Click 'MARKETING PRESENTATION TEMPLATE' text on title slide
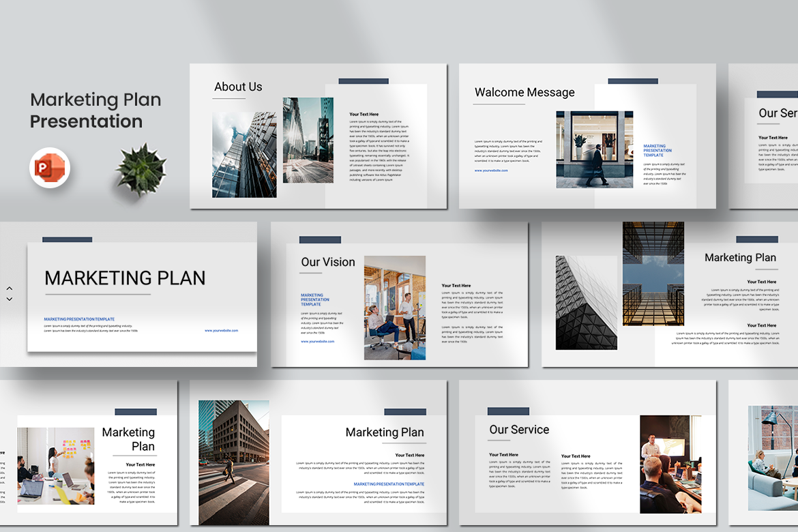Screen dimensions: 798x532 79,319
